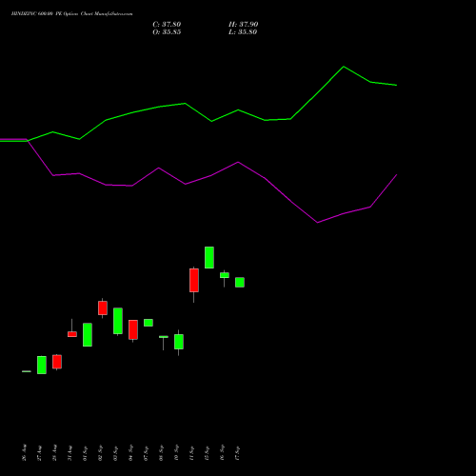Select the red candle above 04 Sep

133,329
